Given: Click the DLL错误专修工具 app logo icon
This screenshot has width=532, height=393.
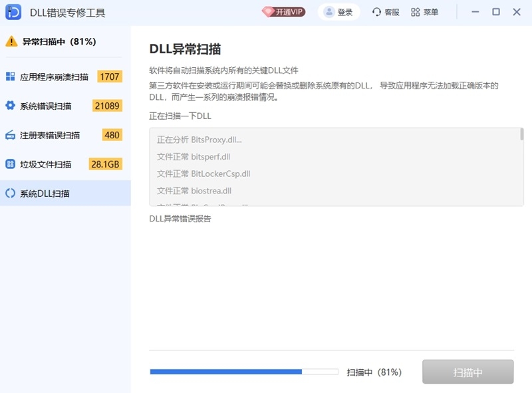Looking at the screenshot, I should tap(13, 12).
